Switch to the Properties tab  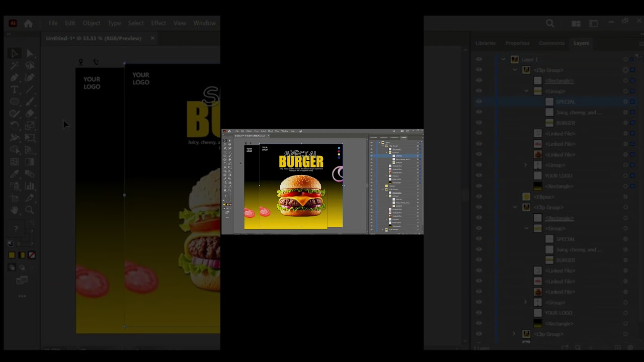click(517, 43)
